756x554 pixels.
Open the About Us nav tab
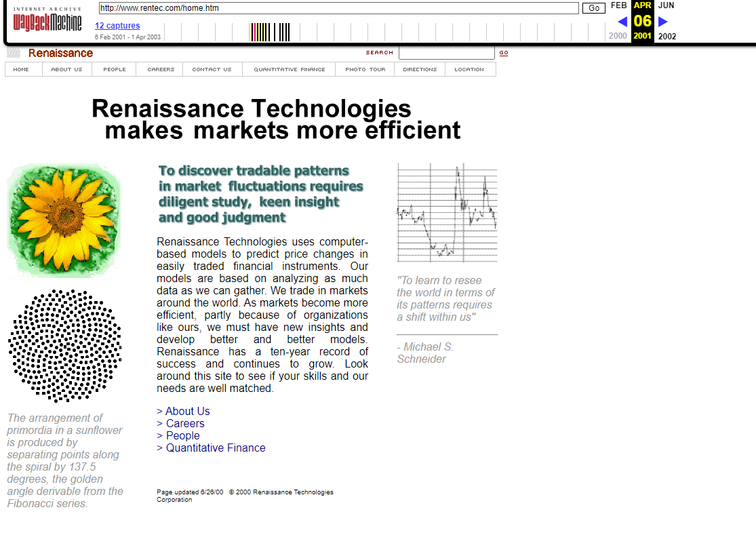pos(66,69)
